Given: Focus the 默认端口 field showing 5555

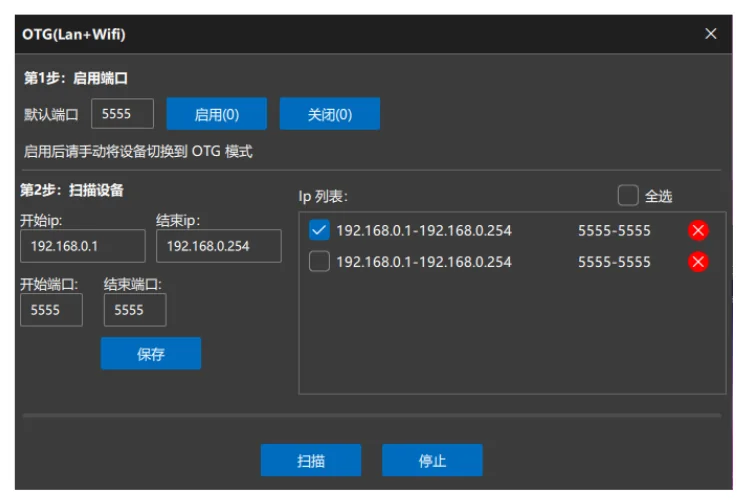Looking at the screenshot, I should (122, 114).
